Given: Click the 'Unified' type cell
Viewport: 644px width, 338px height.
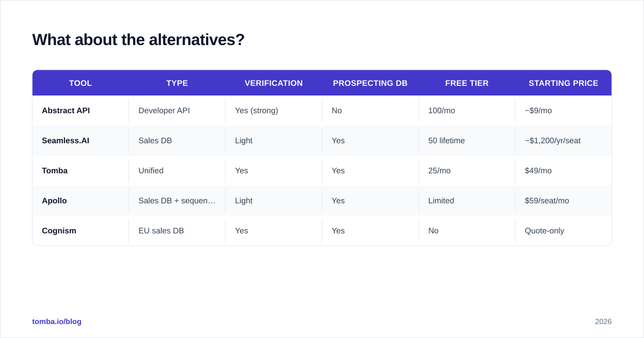Looking at the screenshot, I should pyautogui.click(x=177, y=171).
